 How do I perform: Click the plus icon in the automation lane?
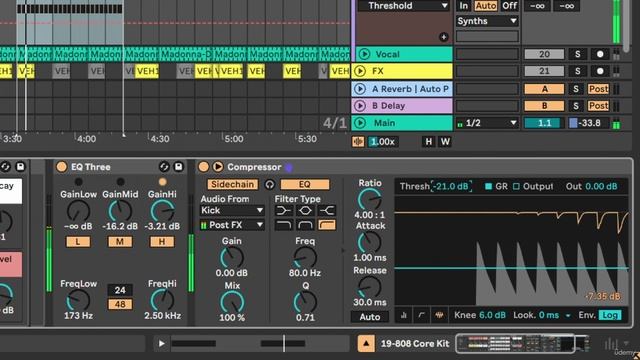[x=444, y=37]
